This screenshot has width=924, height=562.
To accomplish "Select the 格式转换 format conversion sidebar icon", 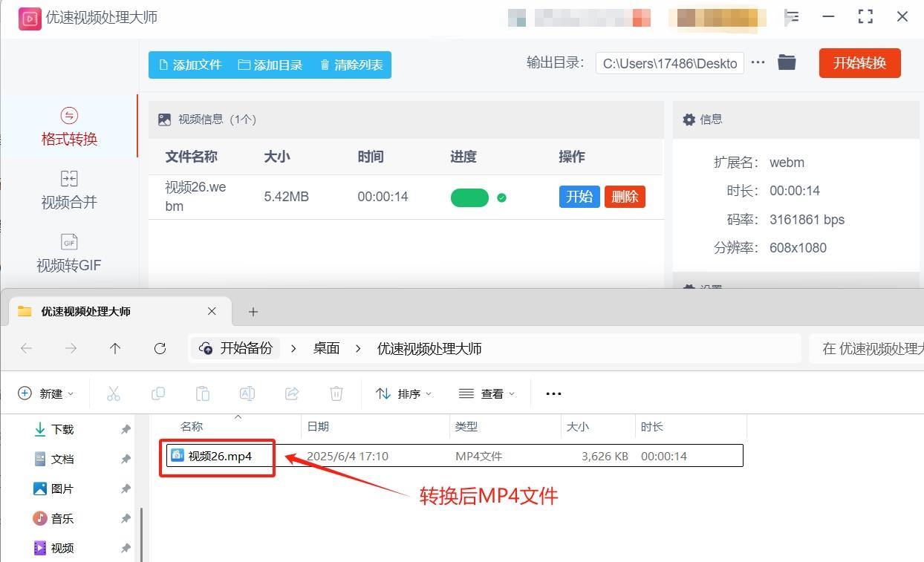I will tap(69, 126).
